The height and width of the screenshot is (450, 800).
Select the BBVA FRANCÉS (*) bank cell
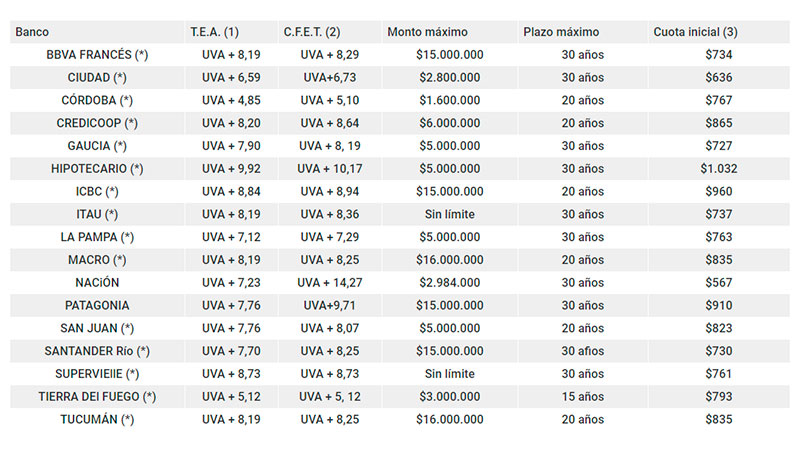[97, 55]
